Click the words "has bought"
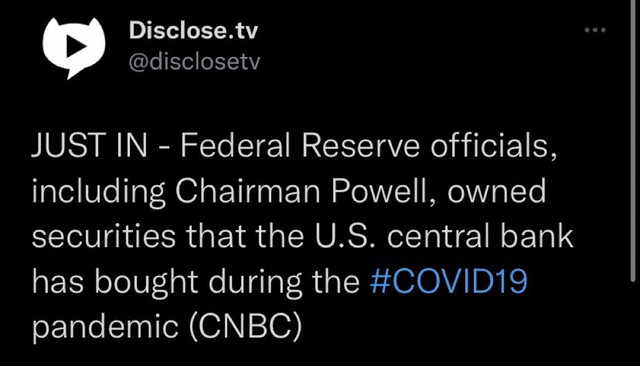This screenshot has width=640, height=366. click(x=115, y=282)
